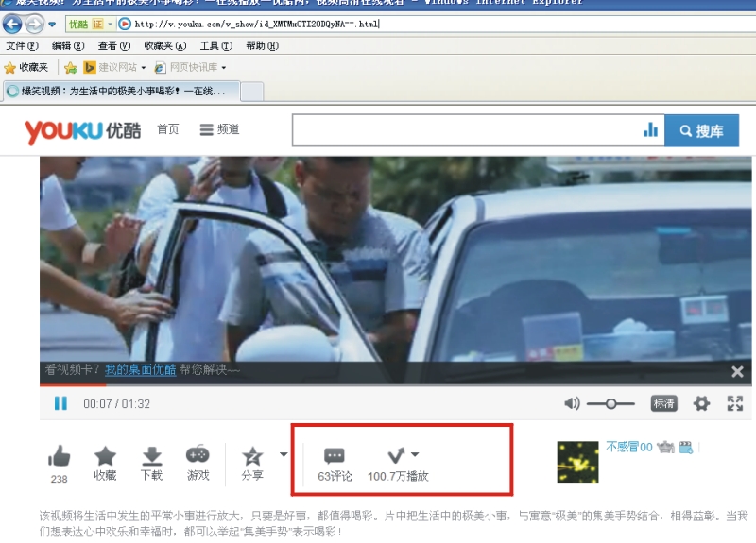Open player settings gear icon
The image size is (756, 543).
(701, 403)
